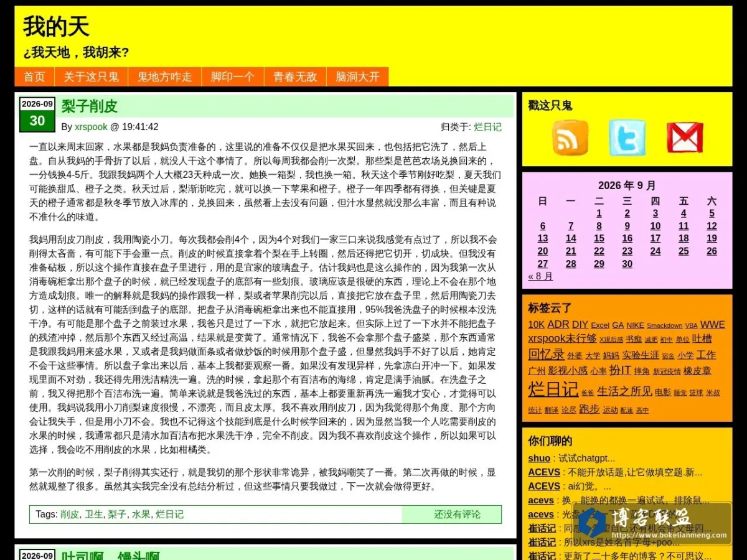
Task: Open the 烂日记 category next to 归类于
Action: point(487,127)
